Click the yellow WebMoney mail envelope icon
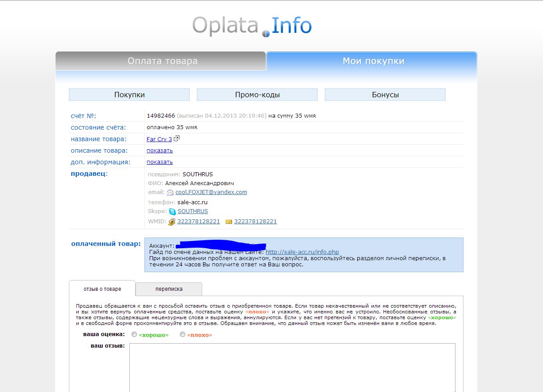This screenshot has height=392, width=543. point(229,222)
